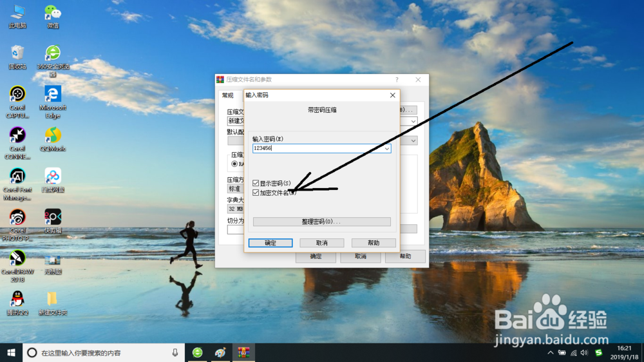The image size is (644, 362).
Task: Launch 360 Secure Browser desktop shortcut
Action: [53, 61]
